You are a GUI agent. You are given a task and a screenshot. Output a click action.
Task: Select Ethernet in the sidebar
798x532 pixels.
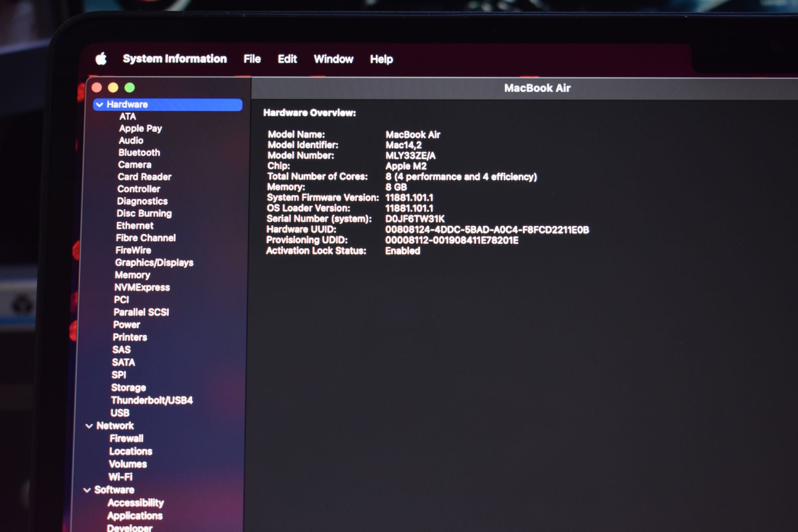point(135,226)
